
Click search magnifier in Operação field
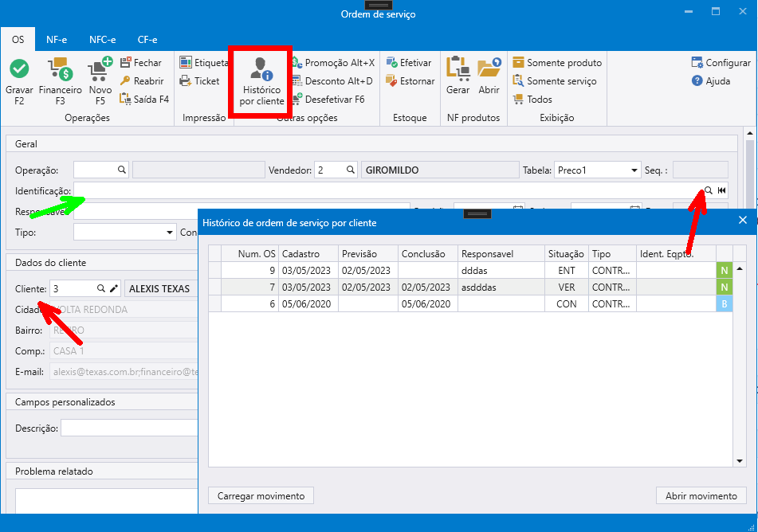point(122,170)
